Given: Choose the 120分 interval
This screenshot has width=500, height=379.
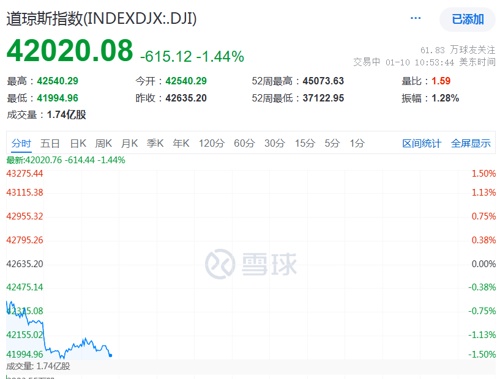Looking at the screenshot, I should point(212,143).
